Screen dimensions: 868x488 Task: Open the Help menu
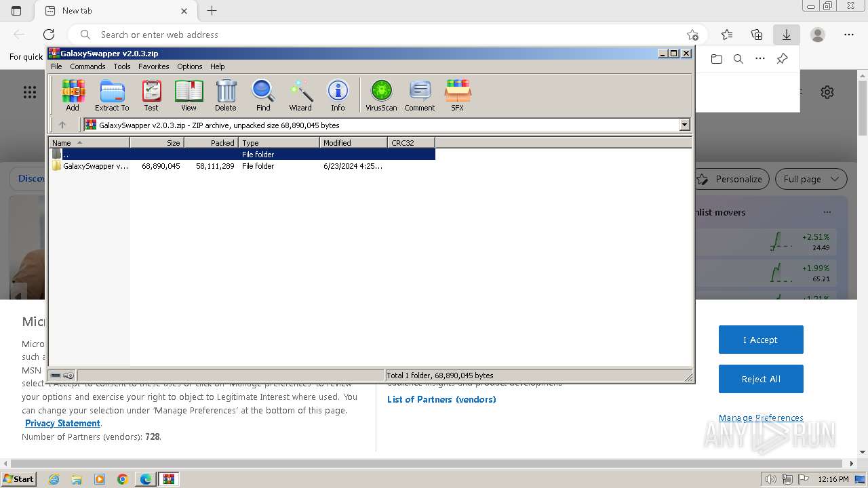click(x=217, y=66)
